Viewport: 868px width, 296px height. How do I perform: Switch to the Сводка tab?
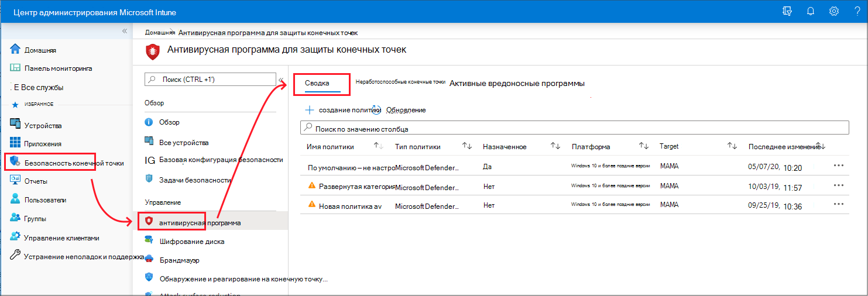pyautogui.click(x=317, y=84)
